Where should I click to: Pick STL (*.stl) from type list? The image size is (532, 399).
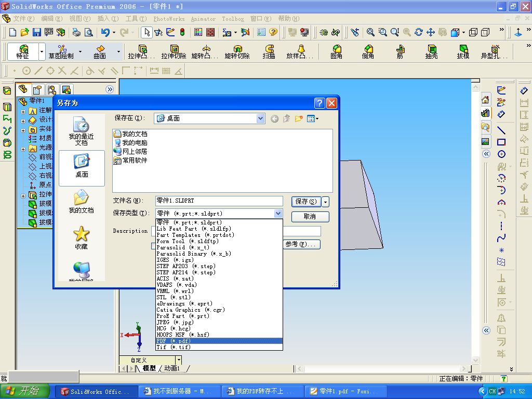(219, 297)
